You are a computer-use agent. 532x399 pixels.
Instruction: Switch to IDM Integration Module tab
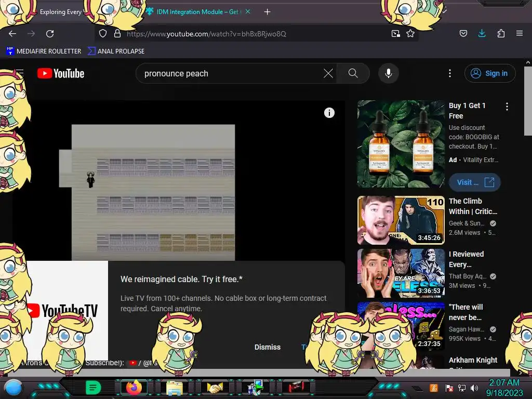point(198,12)
